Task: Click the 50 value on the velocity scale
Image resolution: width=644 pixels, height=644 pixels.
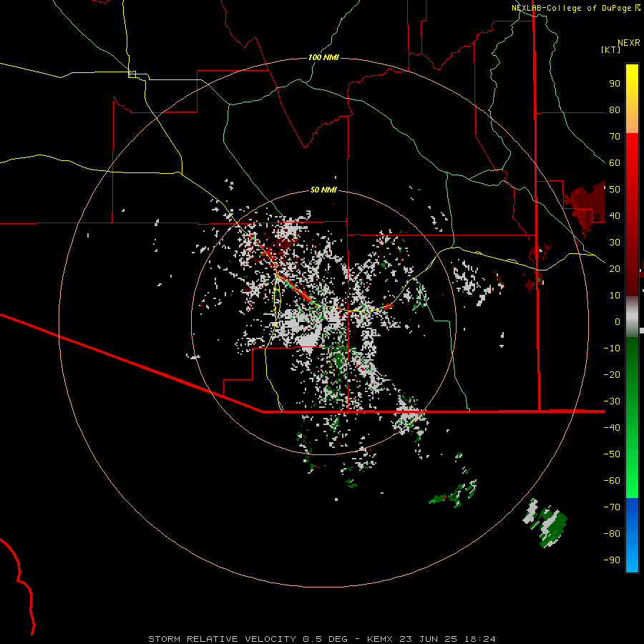Action: click(x=615, y=190)
